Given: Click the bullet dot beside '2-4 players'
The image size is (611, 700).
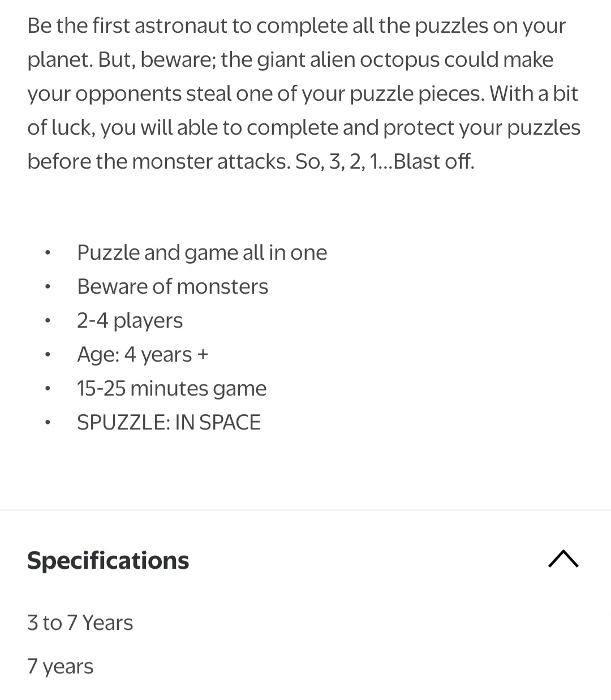Looking at the screenshot, I should [49, 321].
